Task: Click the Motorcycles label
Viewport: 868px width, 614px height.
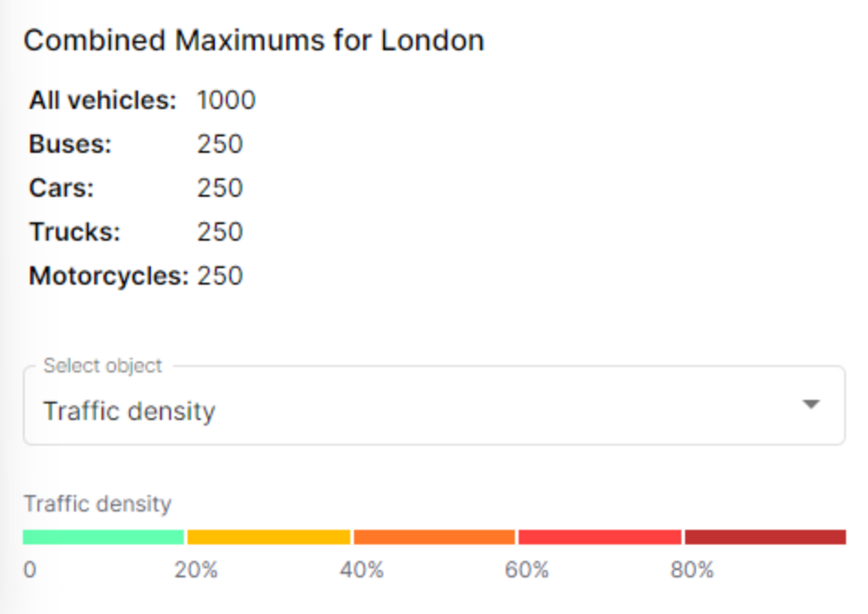Action: pos(108,275)
